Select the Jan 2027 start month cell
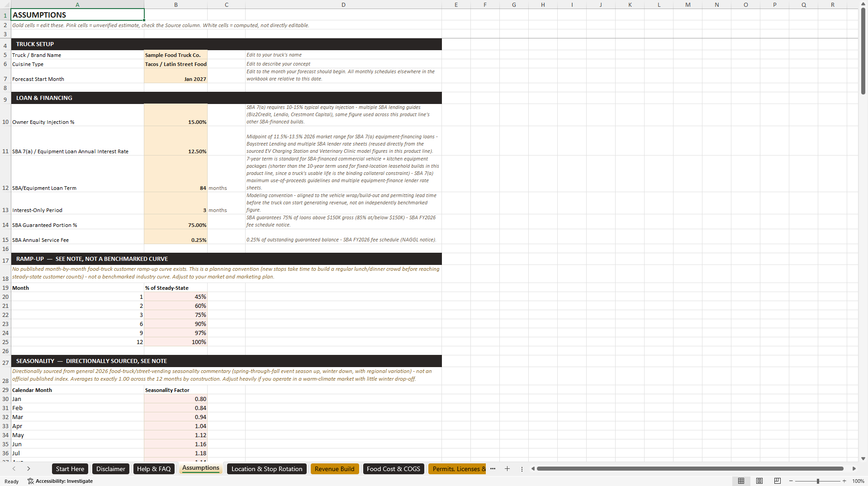This screenshot has height=486, width=868. coord(175,75)
